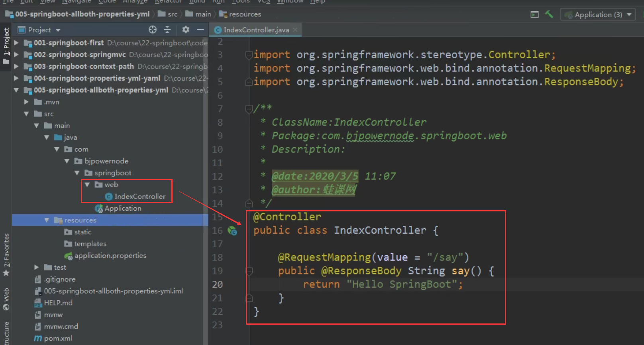Viewport: 644px width, 345px height.
Task: Toggle the 1: Project tool window button
Action: [x=6, y=46]
